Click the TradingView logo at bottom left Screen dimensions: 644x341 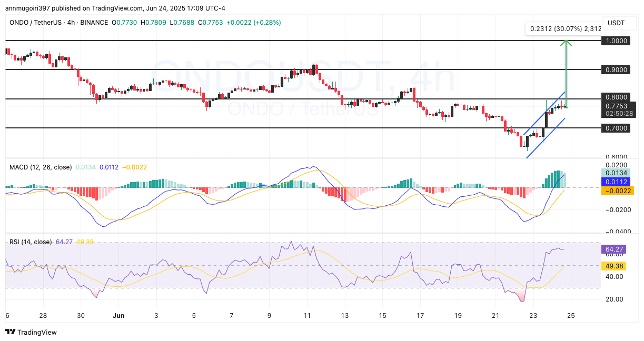[x=31, y=332]
